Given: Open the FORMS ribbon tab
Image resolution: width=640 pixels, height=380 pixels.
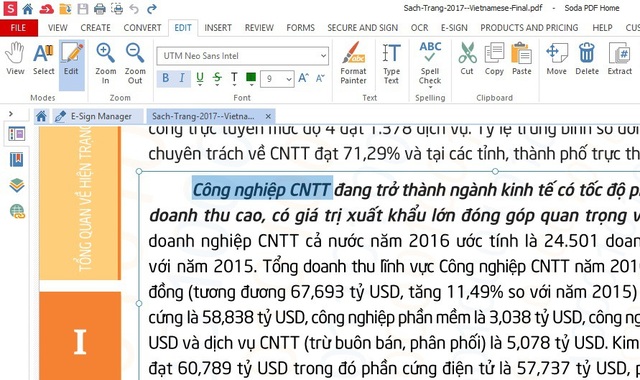Looking at the screenshot, I should coord(300,28).
